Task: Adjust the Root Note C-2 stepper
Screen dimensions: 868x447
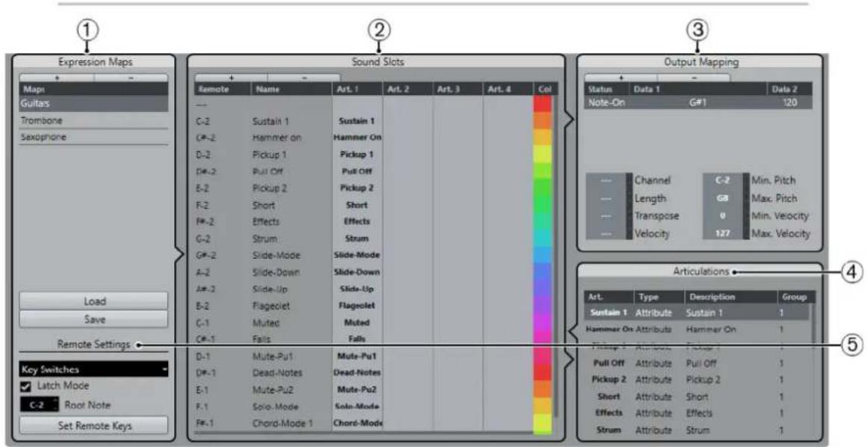Action: point(39,405)
